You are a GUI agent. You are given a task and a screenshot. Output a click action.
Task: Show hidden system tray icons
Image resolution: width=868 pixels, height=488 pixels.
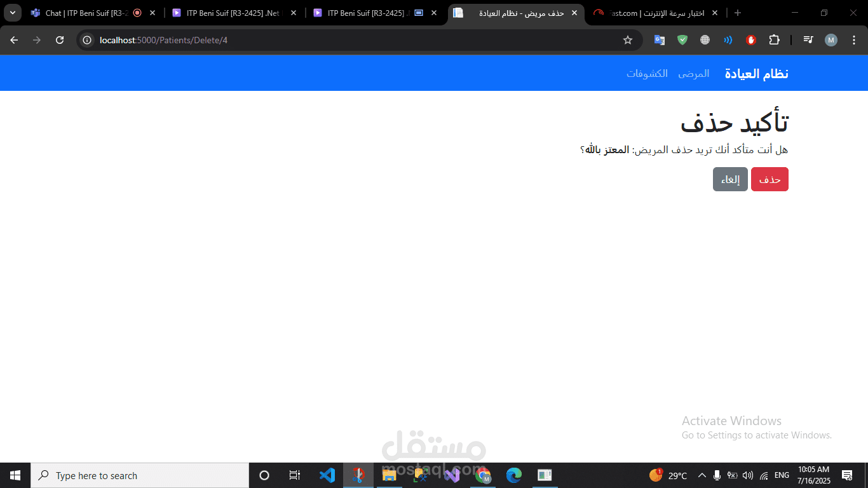702,475
